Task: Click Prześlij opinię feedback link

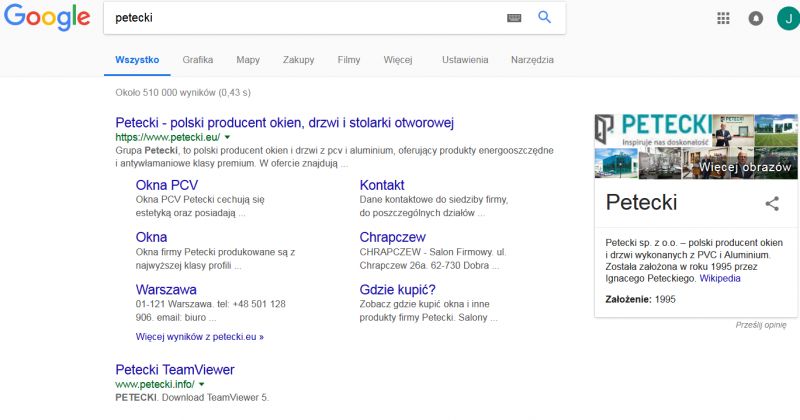Action: [x=761, y=325]
